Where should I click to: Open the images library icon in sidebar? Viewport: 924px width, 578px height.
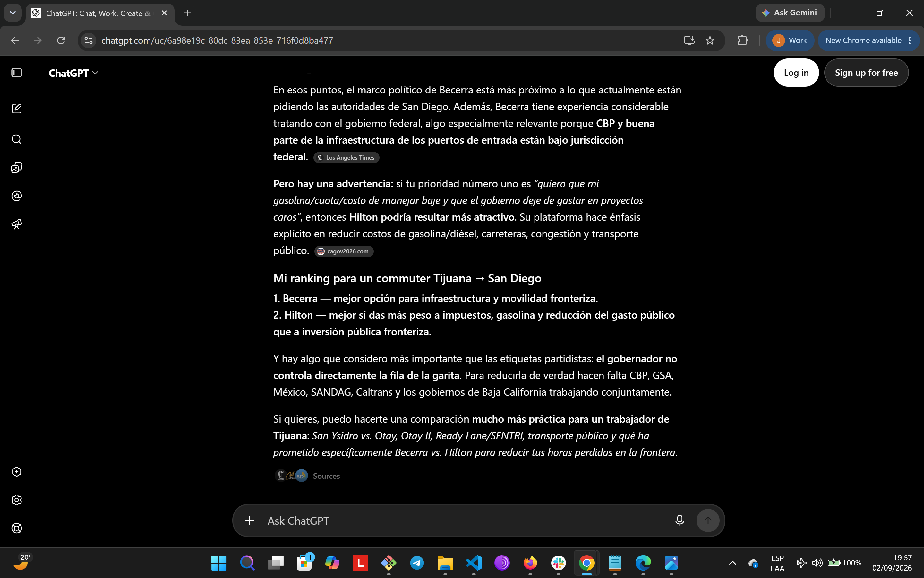click(16, 167)
